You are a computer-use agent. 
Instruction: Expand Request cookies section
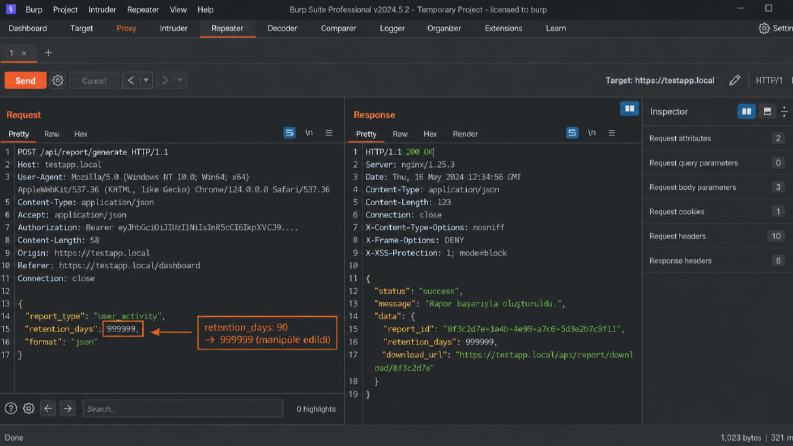(x=717, y=211)
